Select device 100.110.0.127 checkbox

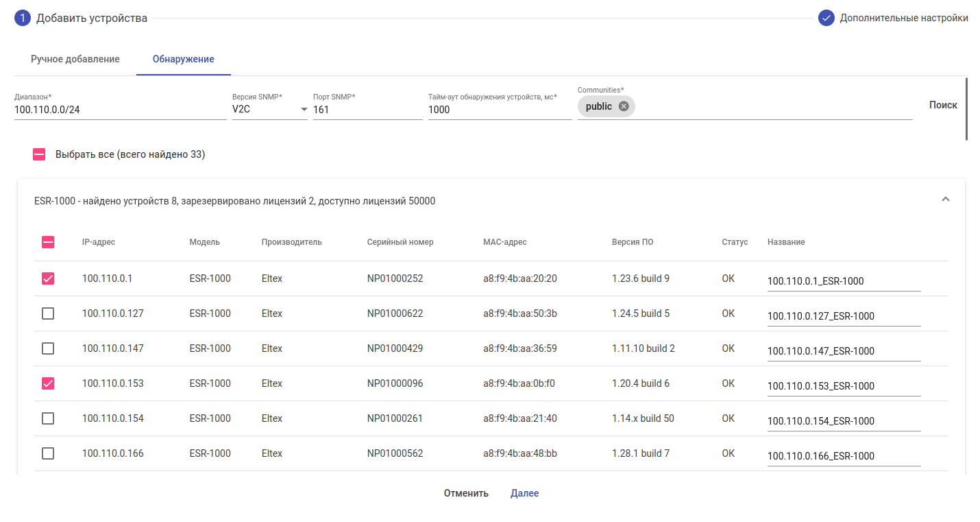point(48,313)
